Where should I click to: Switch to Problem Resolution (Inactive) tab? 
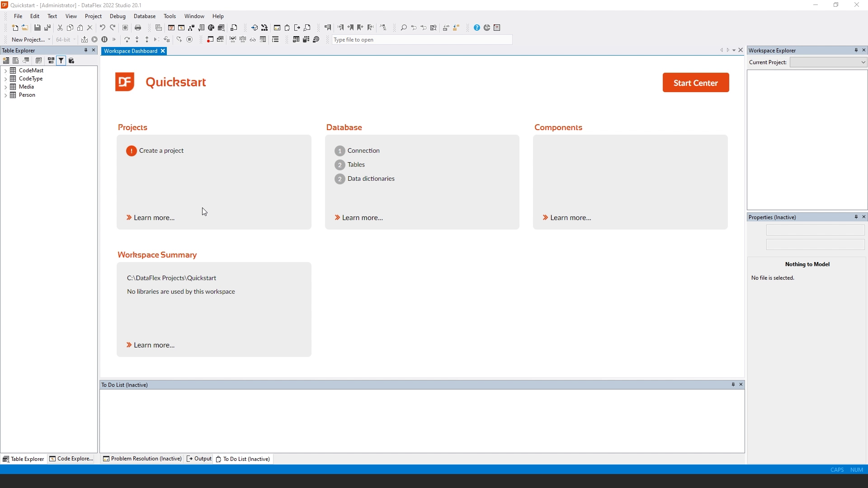pos(142,459)
